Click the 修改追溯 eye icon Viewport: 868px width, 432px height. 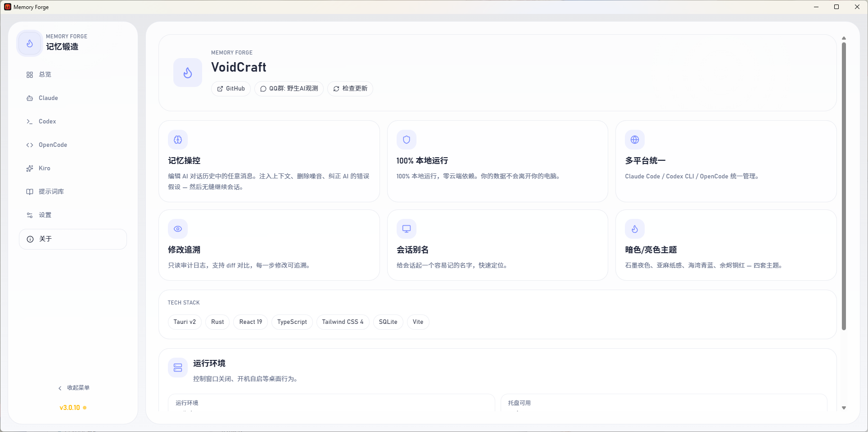[177, 228]
